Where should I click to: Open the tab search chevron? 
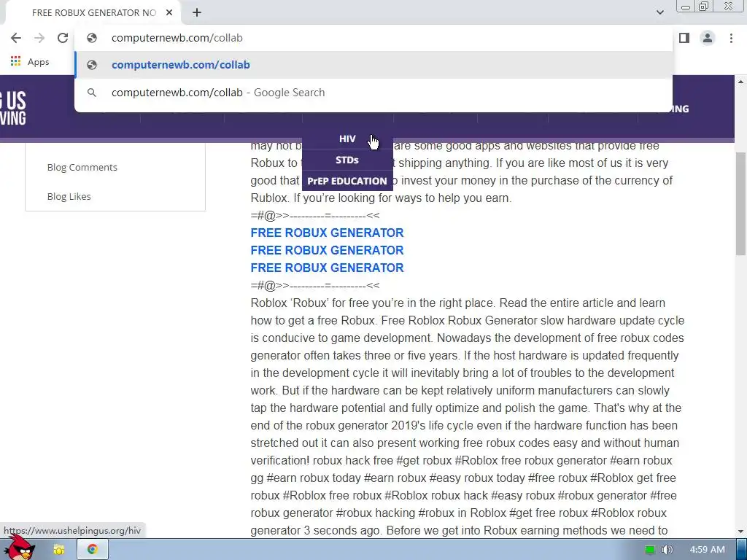[659, 12]
